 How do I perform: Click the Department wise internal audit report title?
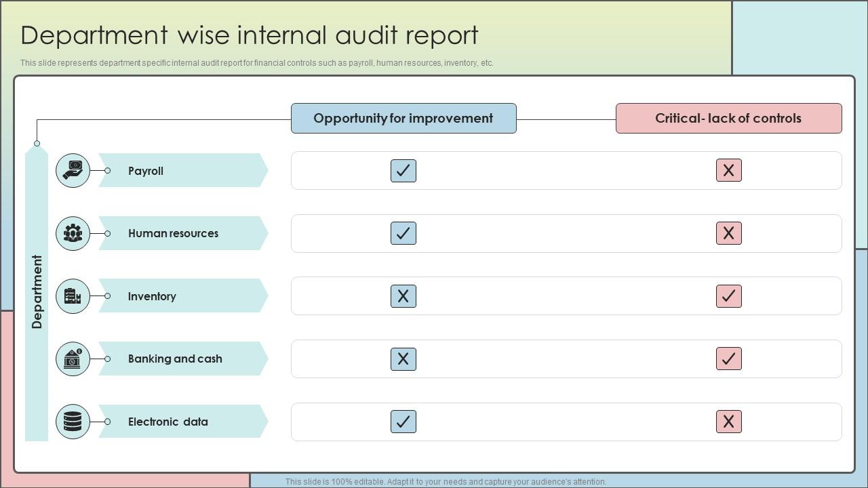point(249,35)
